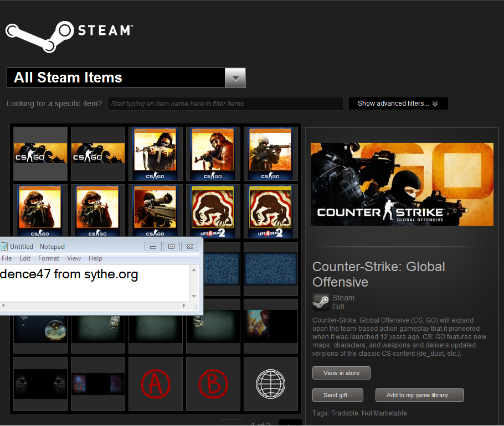504x426 pixels.
Task: Select the unhighlighted CS:GO gift item
Action: [x=98, y=153]
